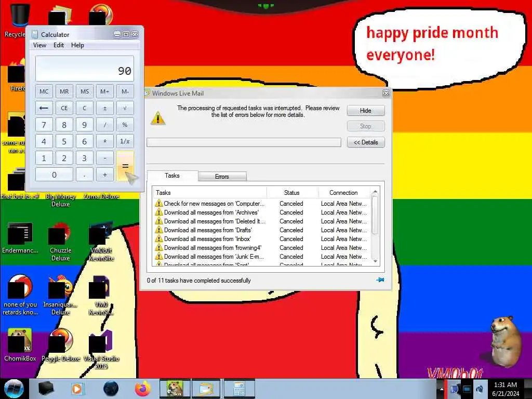
Task: Click the ChomikBox hamster taskbar button
Action: (x=175, y=389)
